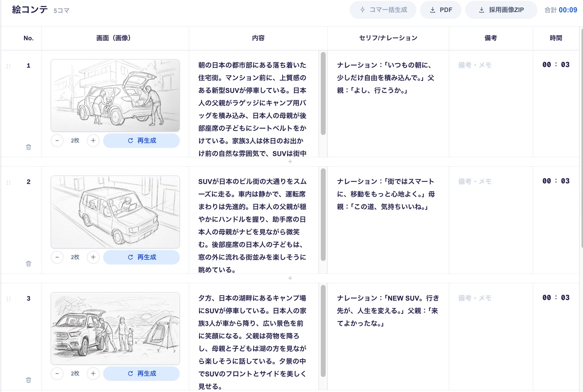Click the 2枚 count label for frame 2
583x392 pixels.
tap(75, 257)
